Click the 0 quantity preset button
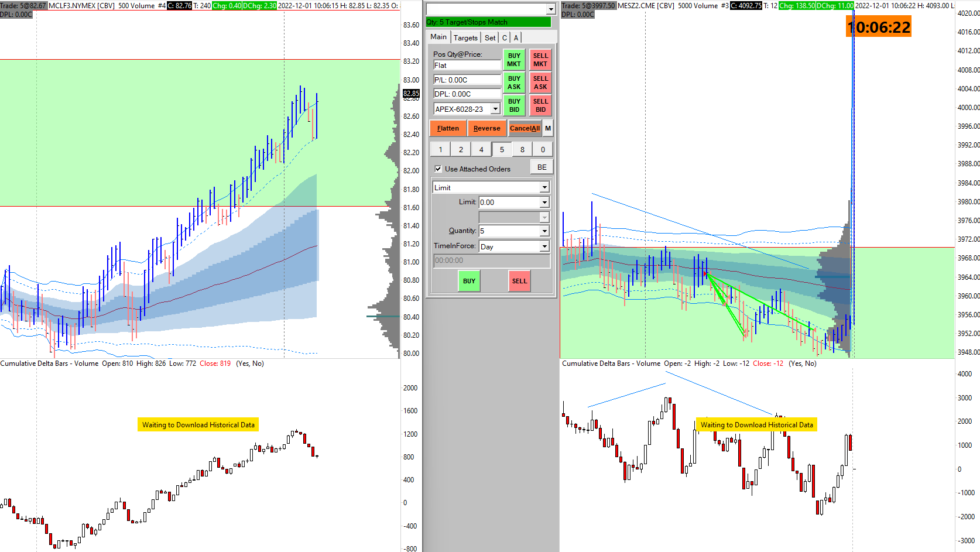 543,149
